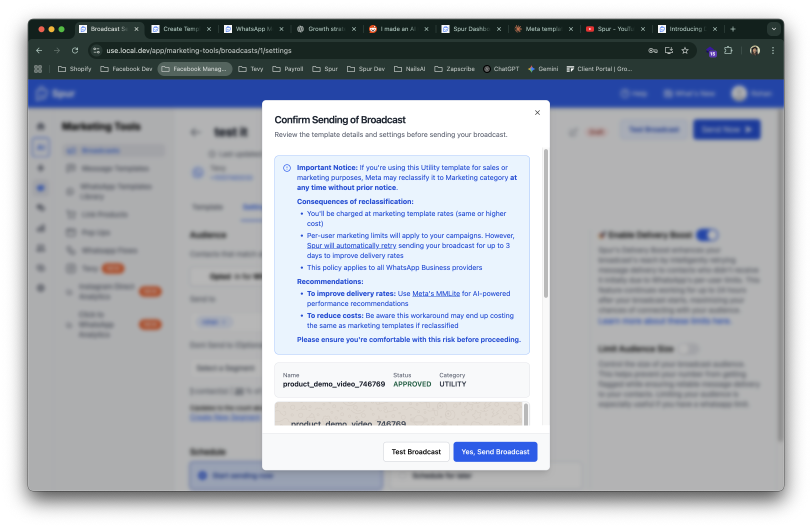Go back with the browser Back arrow
812x528 pixels.
point(39,50)
